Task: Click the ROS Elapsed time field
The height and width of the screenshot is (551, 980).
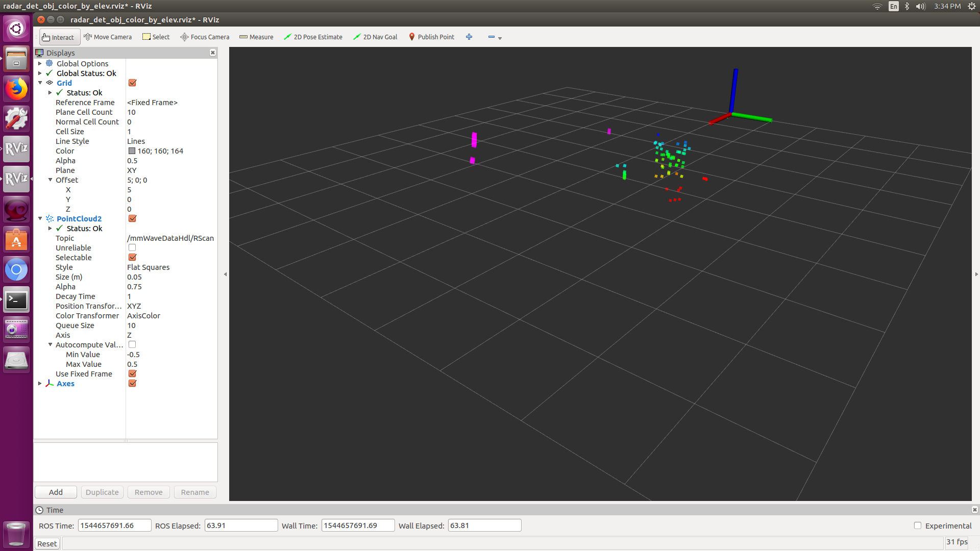Action: pyautogui.click(x=241, y=525)
